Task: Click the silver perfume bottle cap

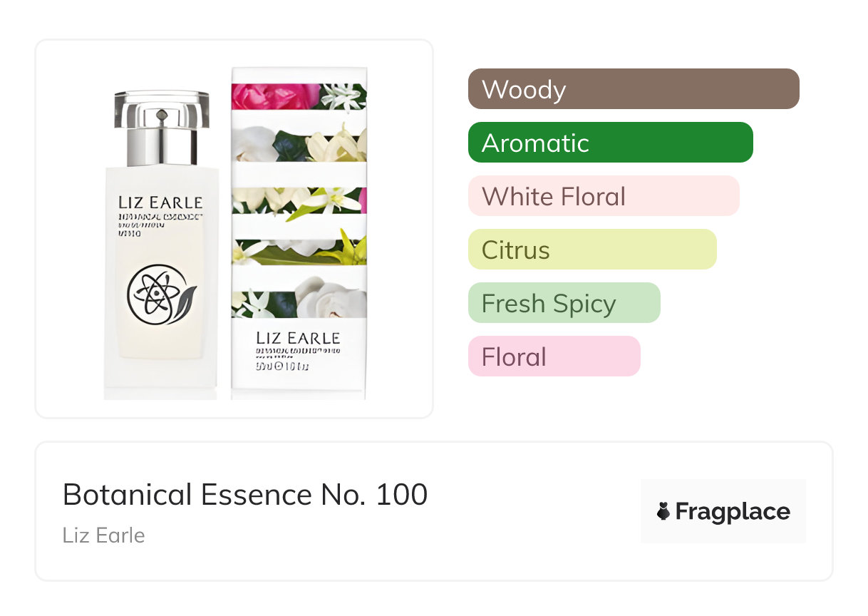Action: pos(162,127)
